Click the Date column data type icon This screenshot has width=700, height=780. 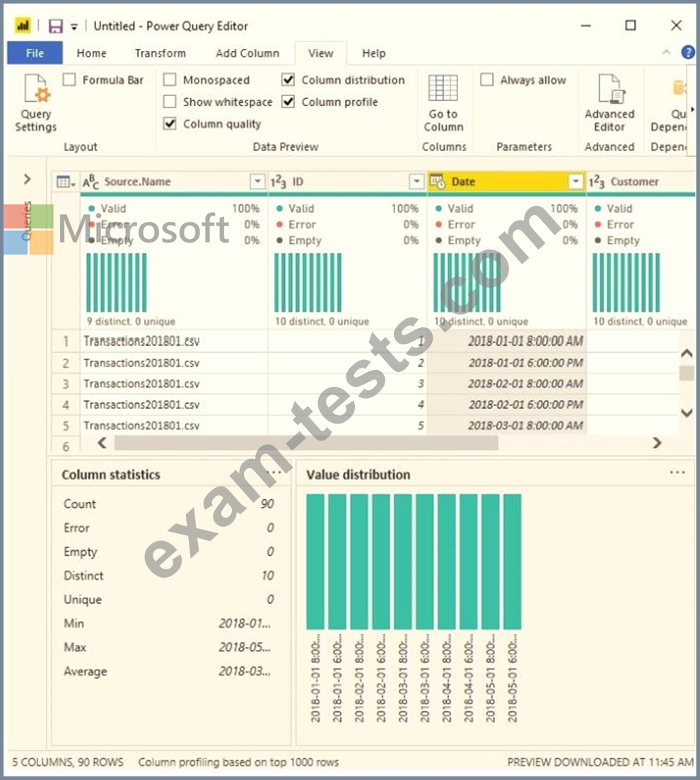point(437,182)
